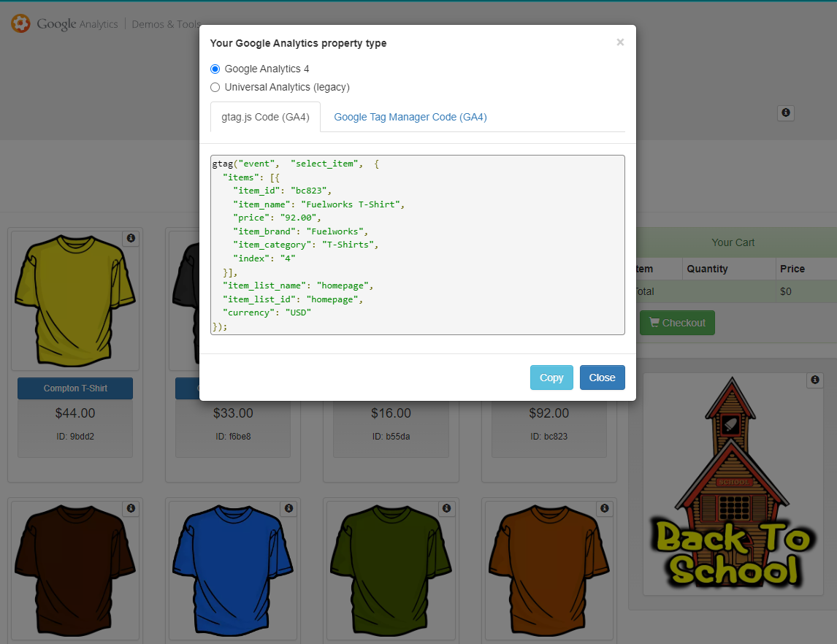Click the Your Cart heading

[x=733, y=242]
